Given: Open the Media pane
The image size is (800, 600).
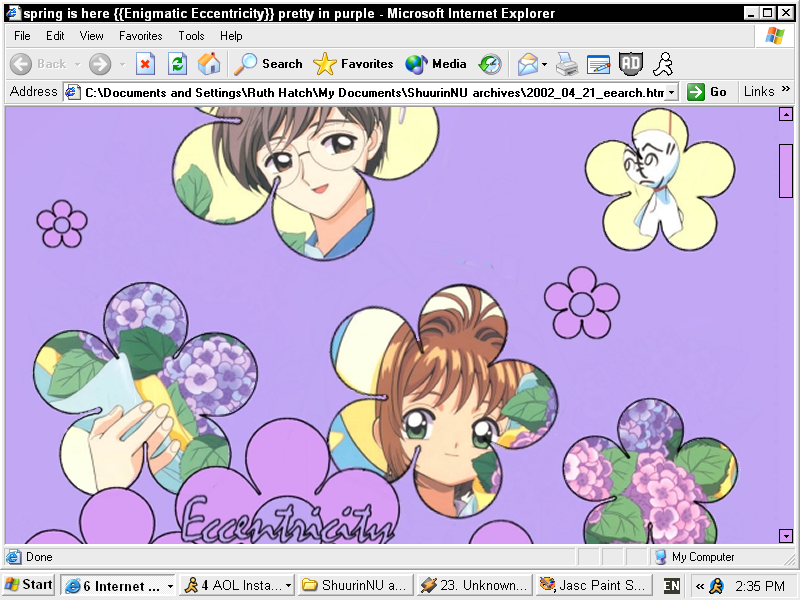Looking at the screenshot, I should point(436,64).
